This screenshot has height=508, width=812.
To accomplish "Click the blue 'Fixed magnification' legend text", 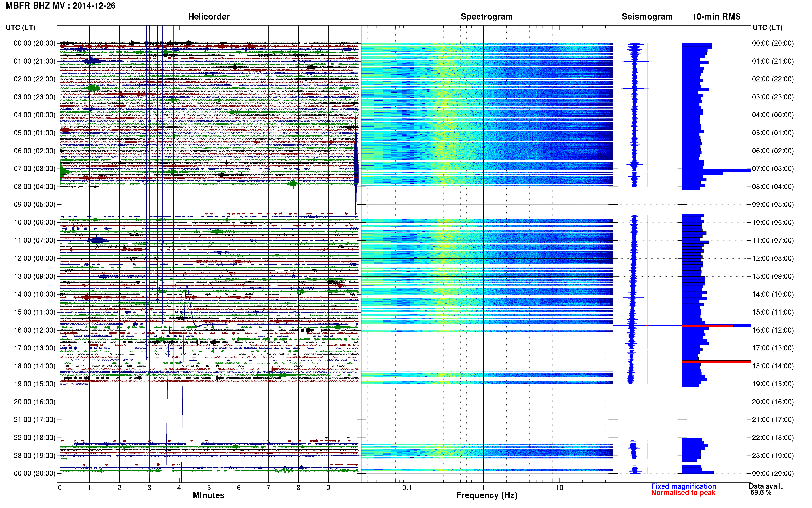I will [x=684, y=487].
